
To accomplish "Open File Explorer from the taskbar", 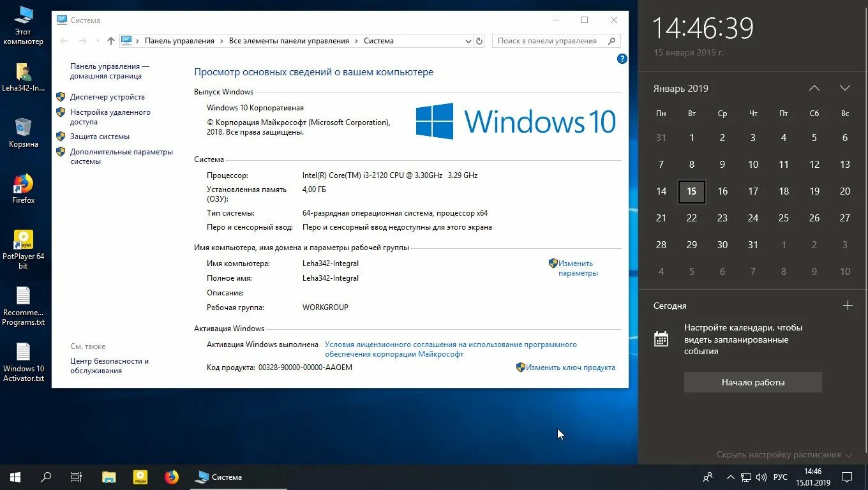I will coord(109,477).
